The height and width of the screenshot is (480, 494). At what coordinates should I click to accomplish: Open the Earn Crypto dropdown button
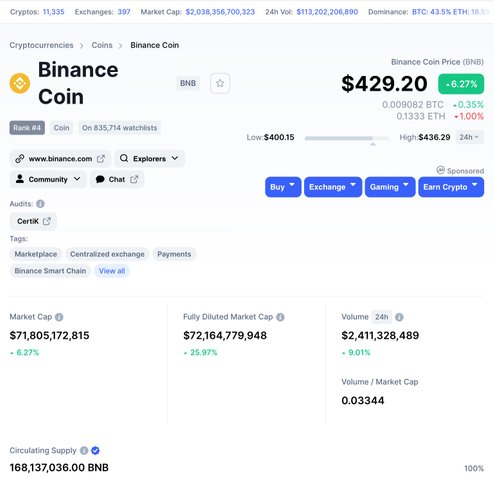[451, 187]
